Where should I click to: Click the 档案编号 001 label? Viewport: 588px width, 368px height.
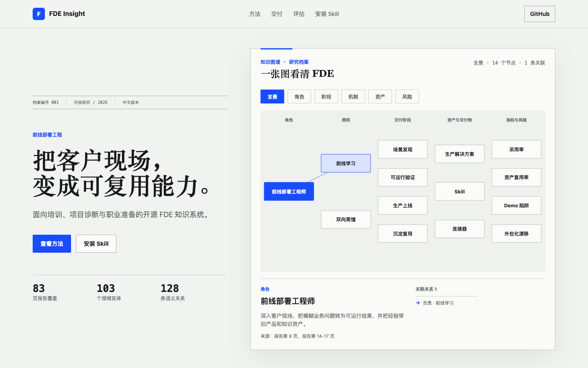(x=46, y=103)
